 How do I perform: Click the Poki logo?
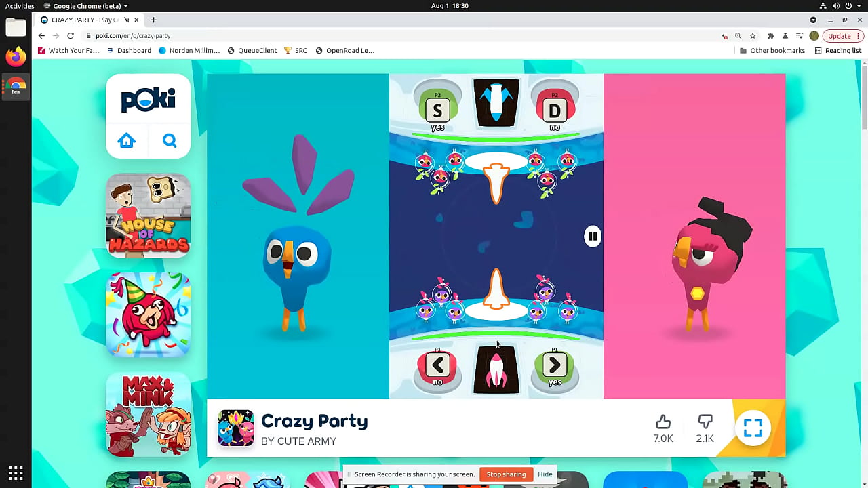[148, 100]
